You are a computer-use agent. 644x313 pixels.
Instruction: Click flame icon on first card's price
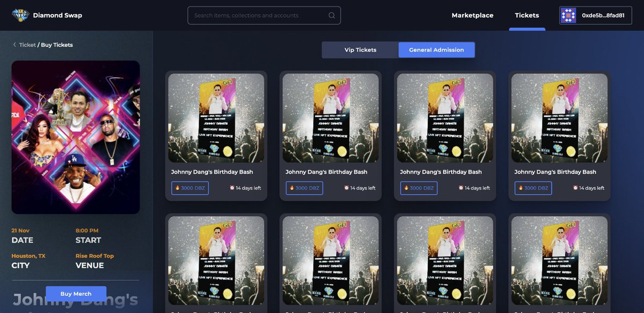pos(177,188)
